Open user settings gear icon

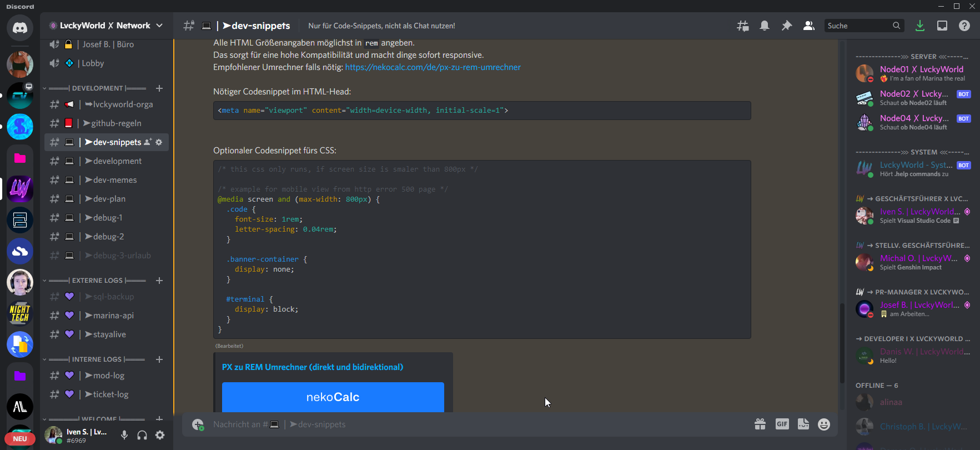click(x=160, y=436)
